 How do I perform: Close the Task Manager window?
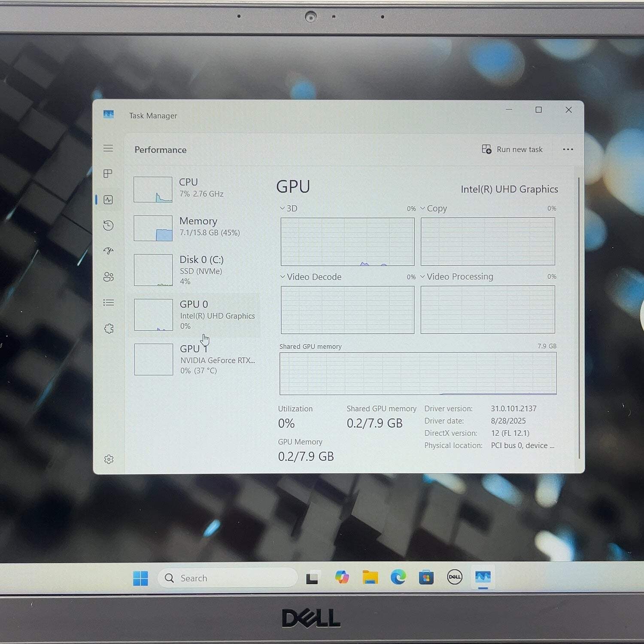568,110
